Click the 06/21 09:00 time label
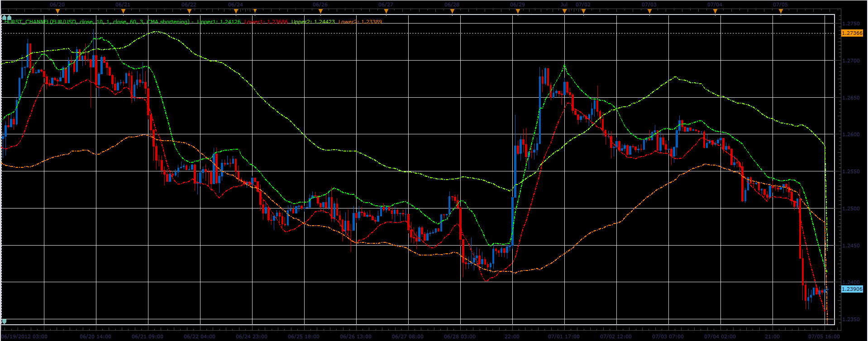Image resolution: width=868 pixels, height=341 pixels. click(148, 336)
